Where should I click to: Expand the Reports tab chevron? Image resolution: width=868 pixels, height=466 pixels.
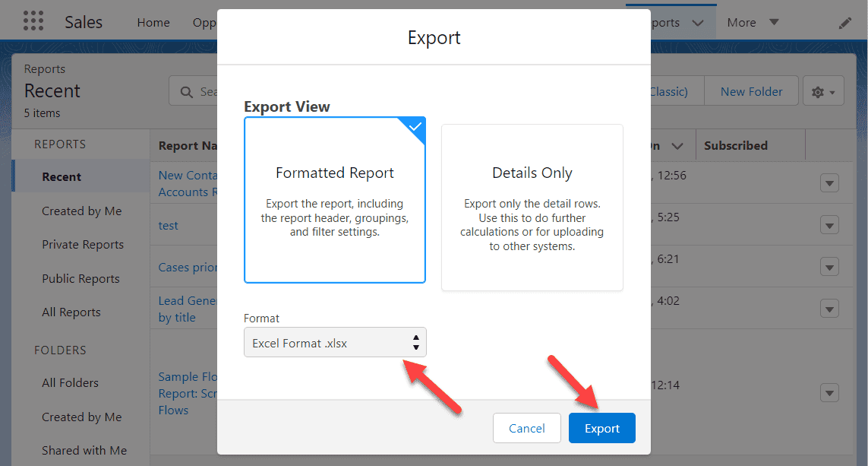click(x=697, y=23)
